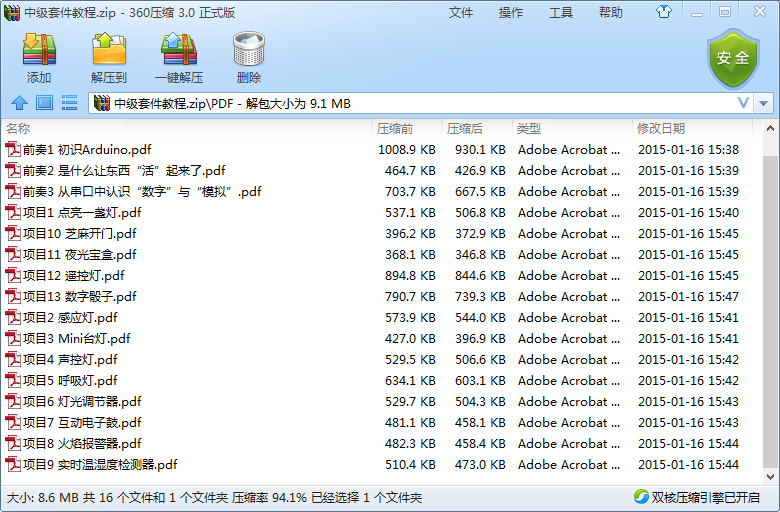Expand the address bar dropdown arrow
The image size is (780, 512).
click(764, 103)
